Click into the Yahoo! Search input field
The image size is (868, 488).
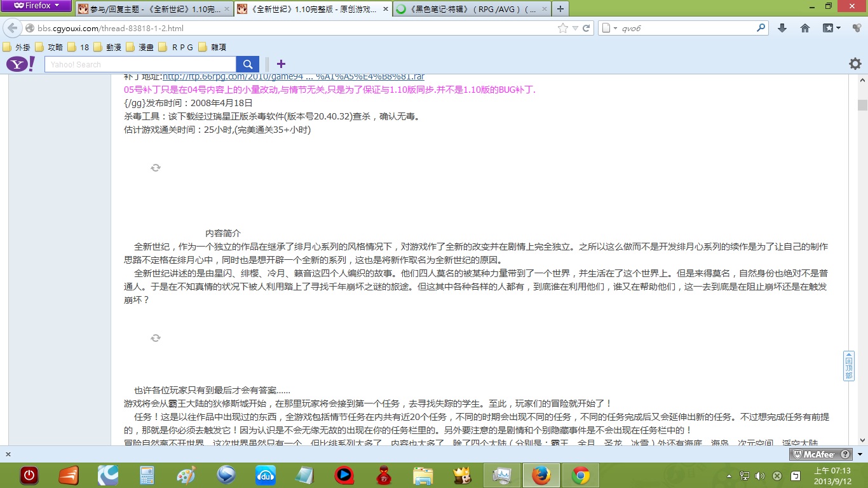(x=140, y=64)
